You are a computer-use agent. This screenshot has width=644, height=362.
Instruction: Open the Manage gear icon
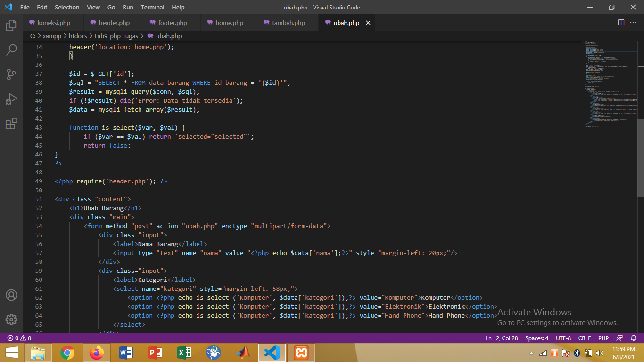[x=11, y=319]
